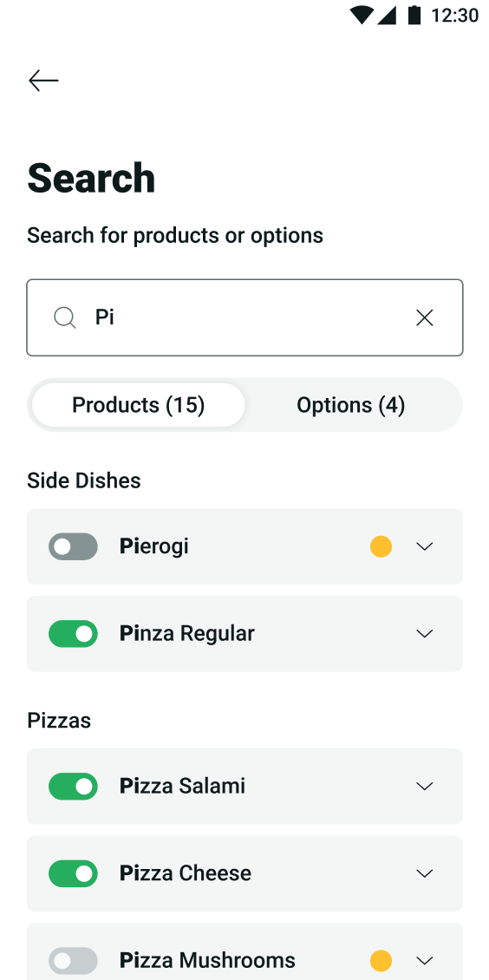
Task: Expand the Pierogi item details
Action: click(425, 547)
